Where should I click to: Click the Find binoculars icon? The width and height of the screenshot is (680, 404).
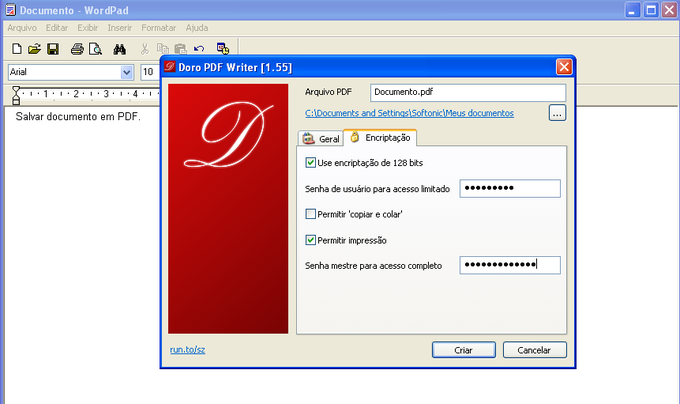(119, 49)
